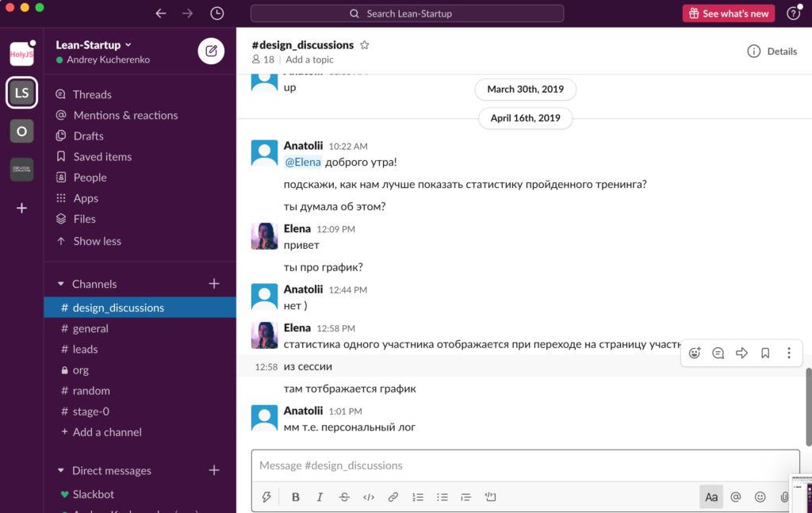Toggle bold formatting
812x513 pixels.
295,497
